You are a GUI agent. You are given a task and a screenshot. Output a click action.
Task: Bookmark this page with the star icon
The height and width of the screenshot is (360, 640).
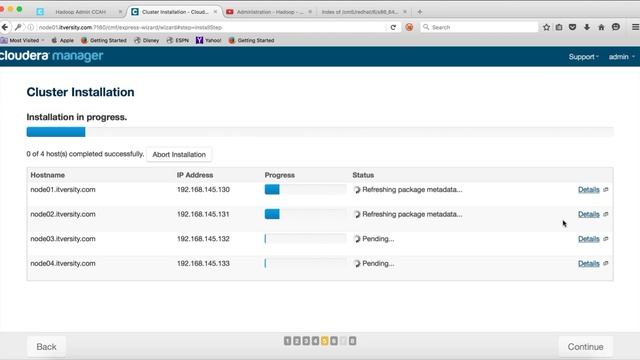click(546, 27)
